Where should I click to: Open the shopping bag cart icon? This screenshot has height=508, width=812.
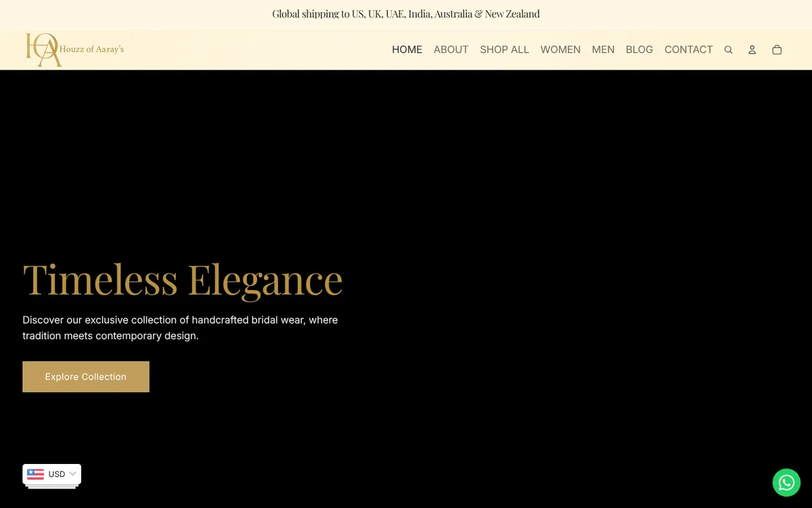pyautogui.click(x=777, y=49)
